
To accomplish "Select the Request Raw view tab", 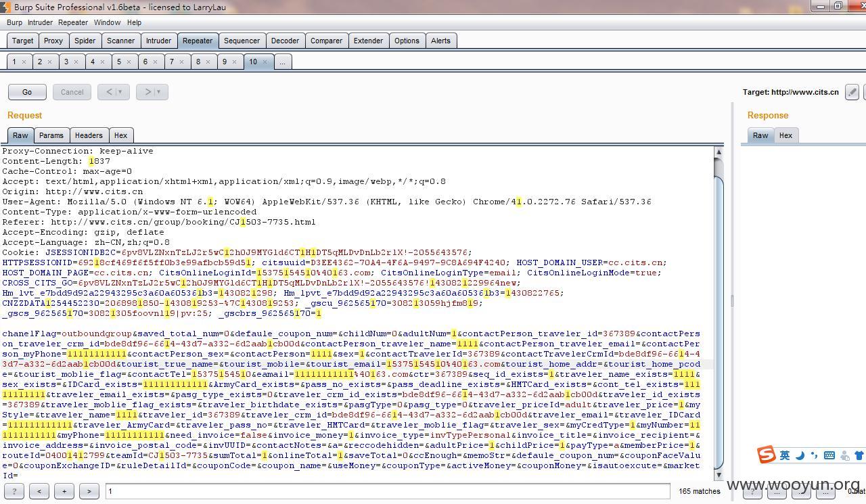I will click(x=20, y=135).
